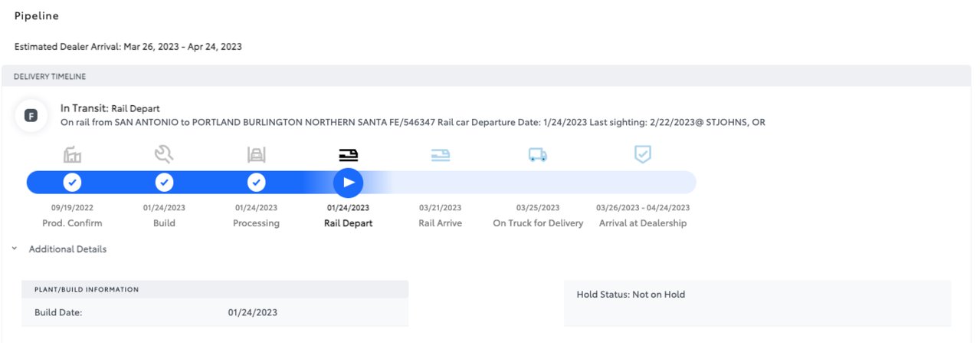
Task: Click the round F status badge icon
Action: click(31, 116)
